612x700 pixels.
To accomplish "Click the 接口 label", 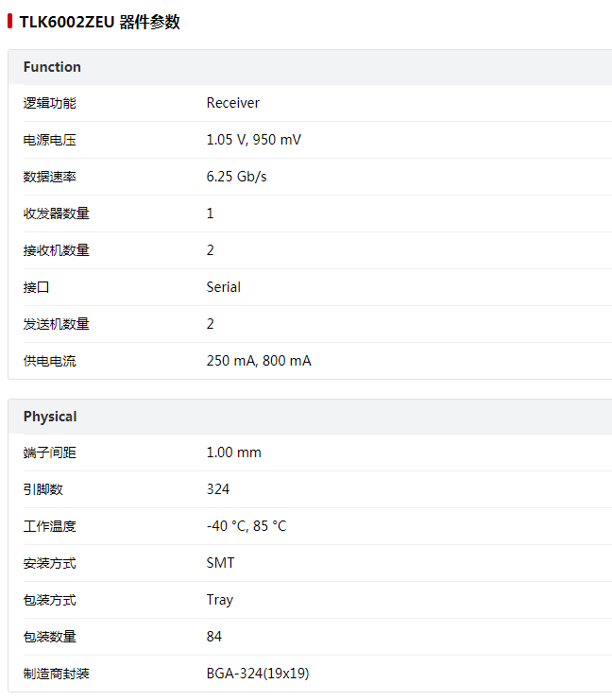I will (x=36, y=287).
